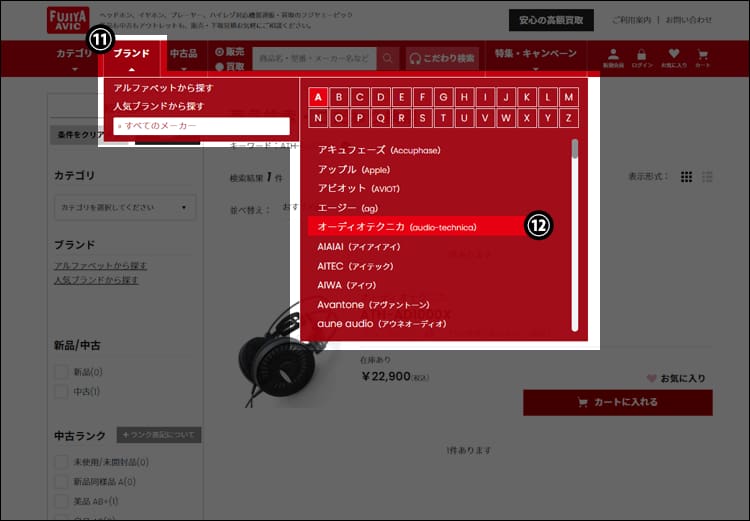Select Avantone brand entry
This screenshot has height=521, width=750.
(374, 305)
